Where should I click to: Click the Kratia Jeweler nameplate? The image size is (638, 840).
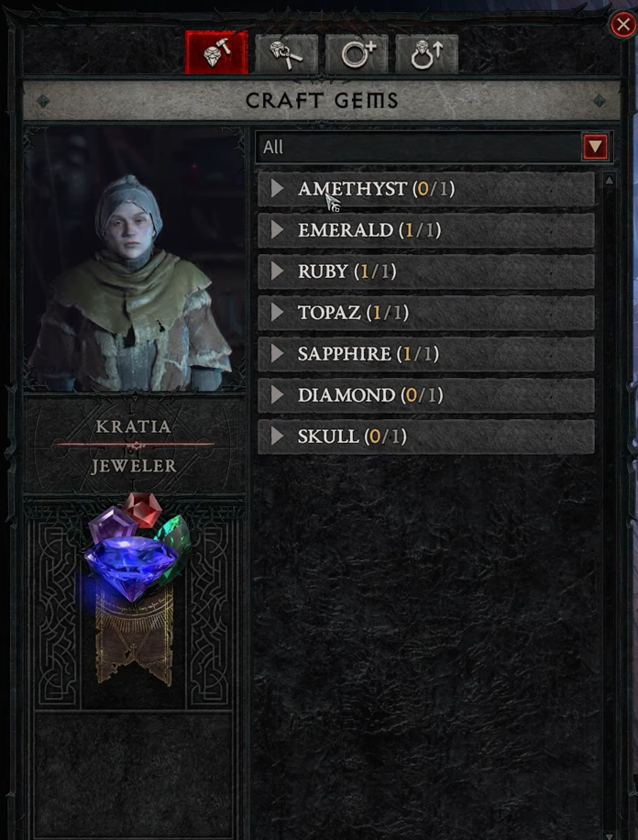[x=134, y=446]
